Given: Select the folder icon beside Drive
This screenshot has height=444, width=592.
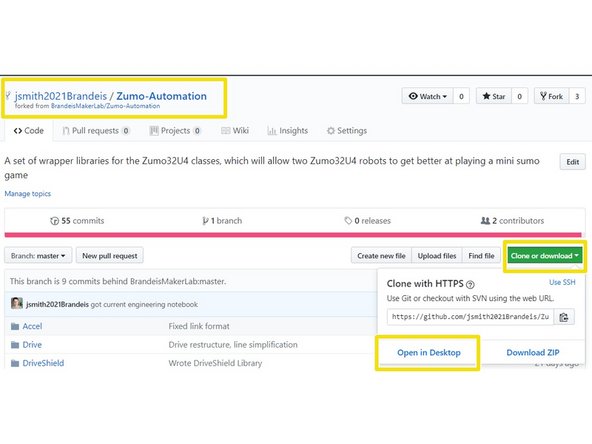Looking at the screenshot, I should point(15,345).
